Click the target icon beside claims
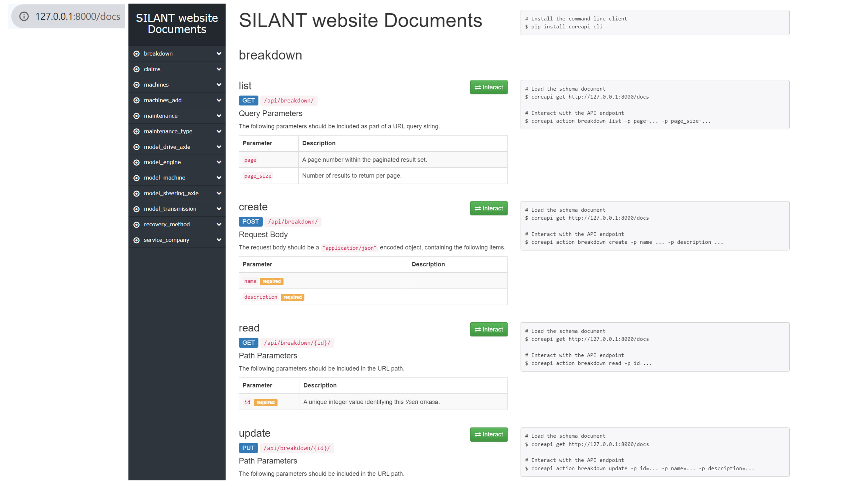This screenshot has width=868, height=487. pos(136,69)
